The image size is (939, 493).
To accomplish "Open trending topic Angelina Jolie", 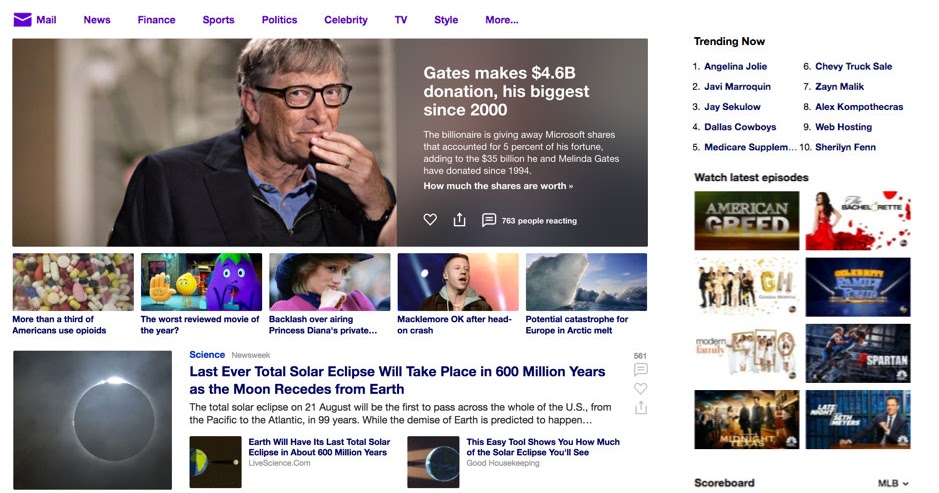I will (735, 66).
